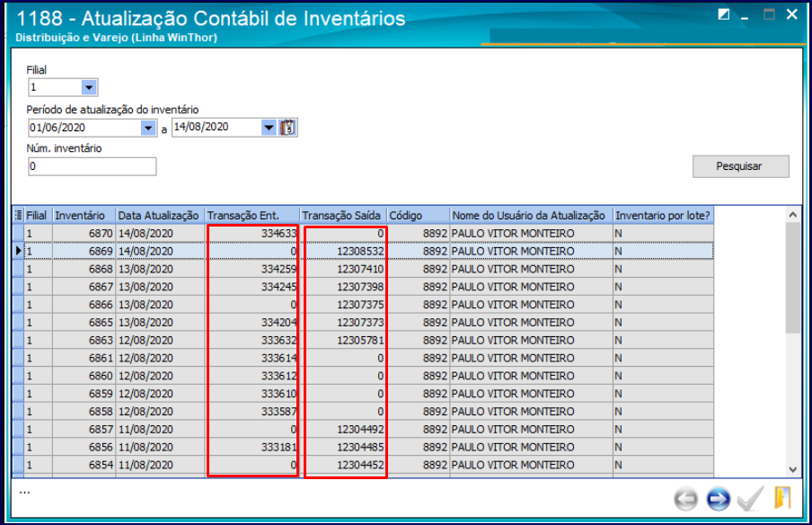Sort by Data Atualização column header
Viewport: 812px width, 525px height.
(x=160, y=216)
